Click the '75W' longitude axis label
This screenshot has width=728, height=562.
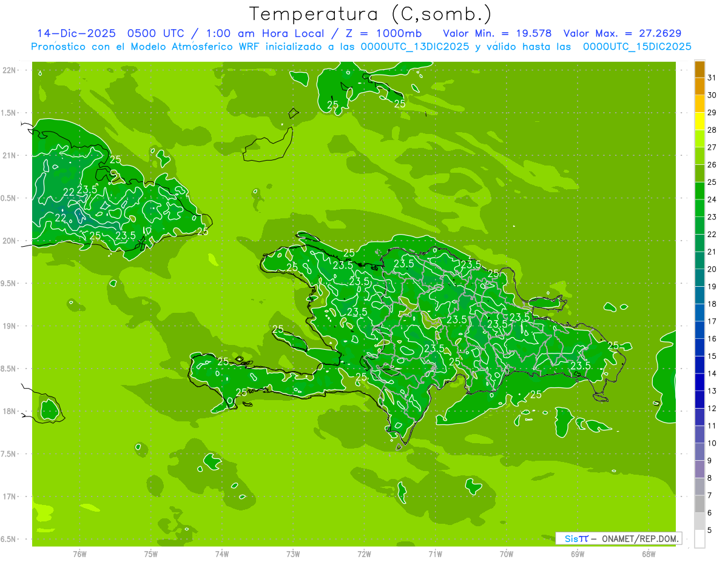[151, 554]
